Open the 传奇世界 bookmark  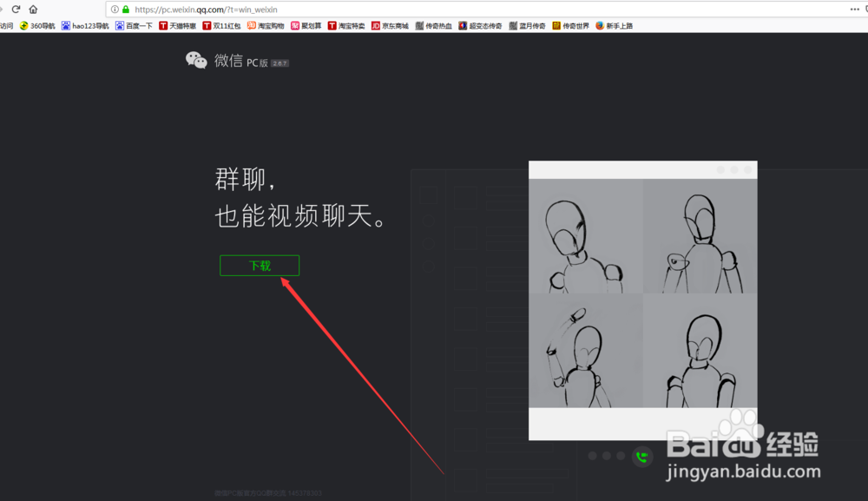pyautogui.click(x=571, y=25)
